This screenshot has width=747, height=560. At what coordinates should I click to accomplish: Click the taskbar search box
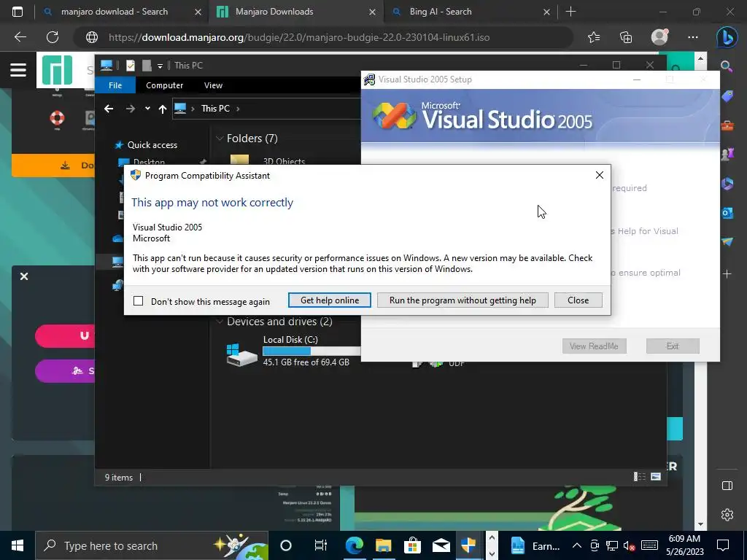pos(152,545)
